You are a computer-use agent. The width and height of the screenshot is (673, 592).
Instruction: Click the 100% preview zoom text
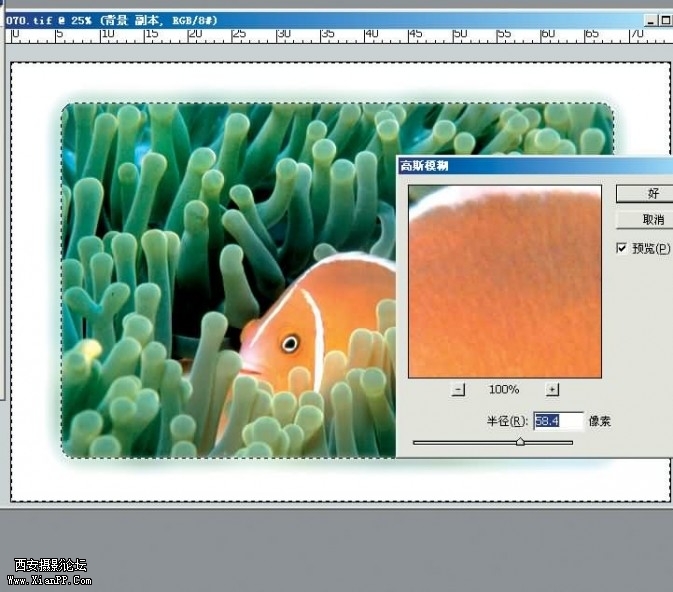504,389
